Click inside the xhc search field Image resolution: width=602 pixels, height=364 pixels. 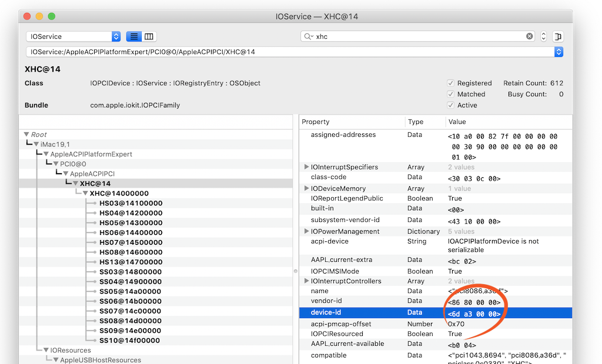[419, 36]
